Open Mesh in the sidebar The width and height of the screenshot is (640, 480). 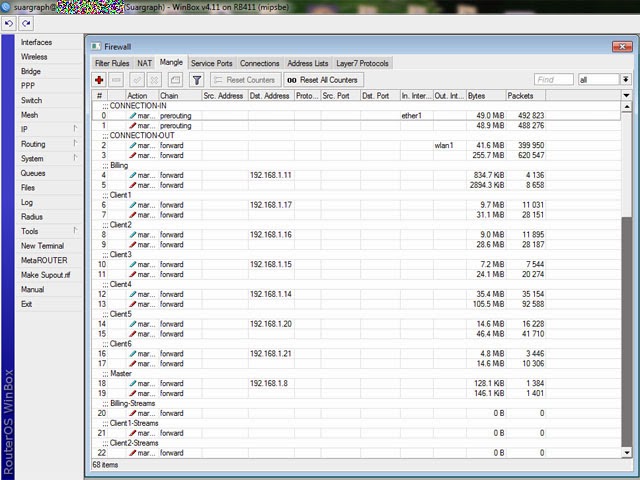click(x=49, y=115)
